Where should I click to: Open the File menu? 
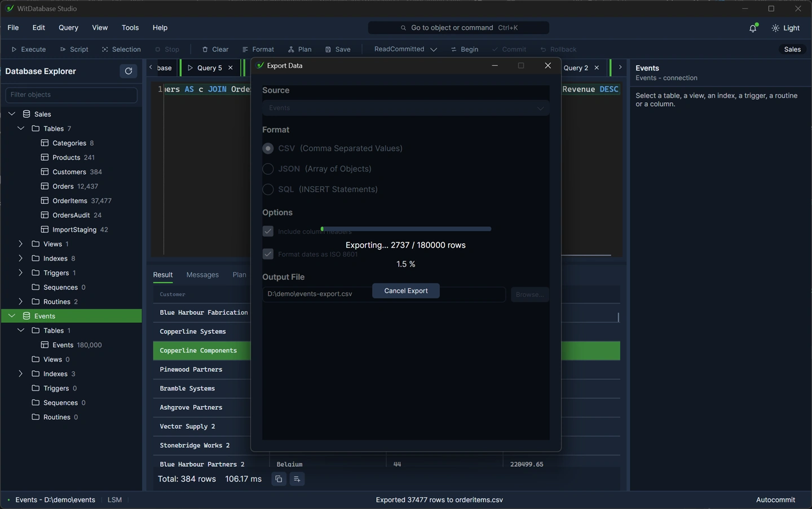[13, 28]
